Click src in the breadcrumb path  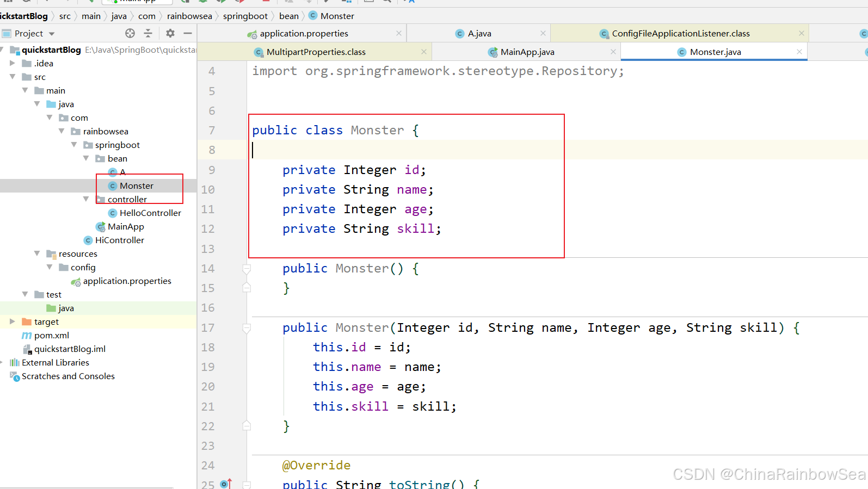click(x=65, y=16)
